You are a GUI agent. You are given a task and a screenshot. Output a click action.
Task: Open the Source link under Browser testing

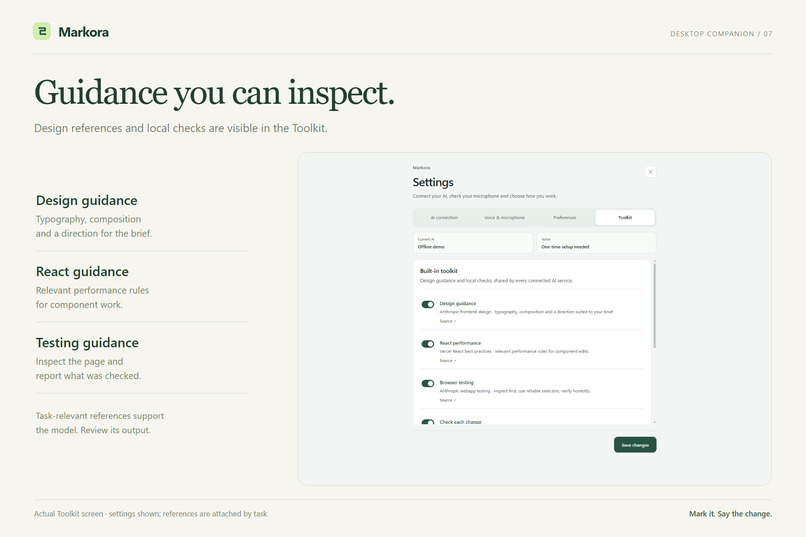447,400
